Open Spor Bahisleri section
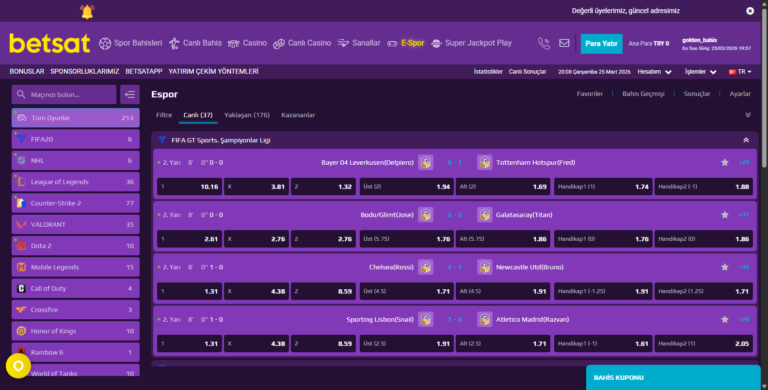 pyautogui.click(x=130, y=43)
